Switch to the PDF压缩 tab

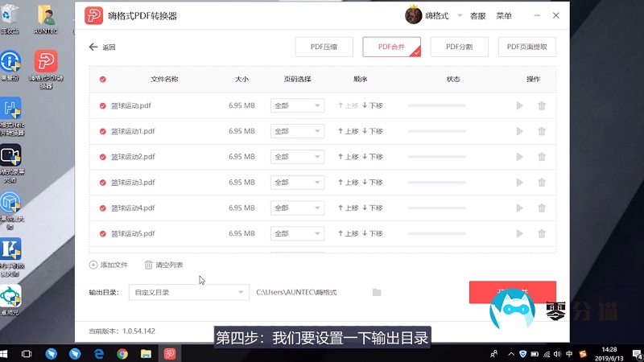(x=324, y=47)
